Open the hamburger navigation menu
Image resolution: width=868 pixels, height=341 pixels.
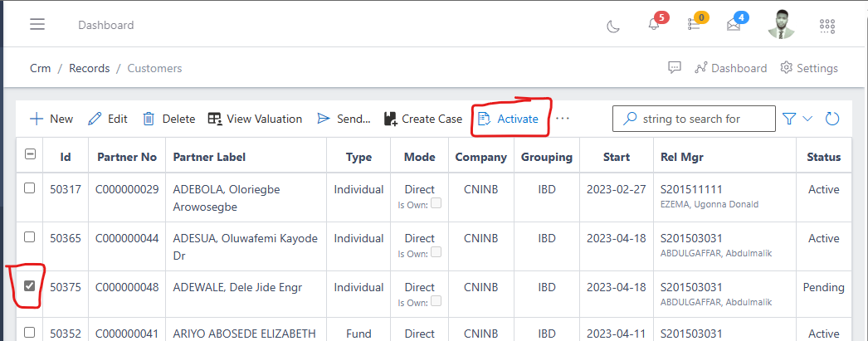click(37, 24)
